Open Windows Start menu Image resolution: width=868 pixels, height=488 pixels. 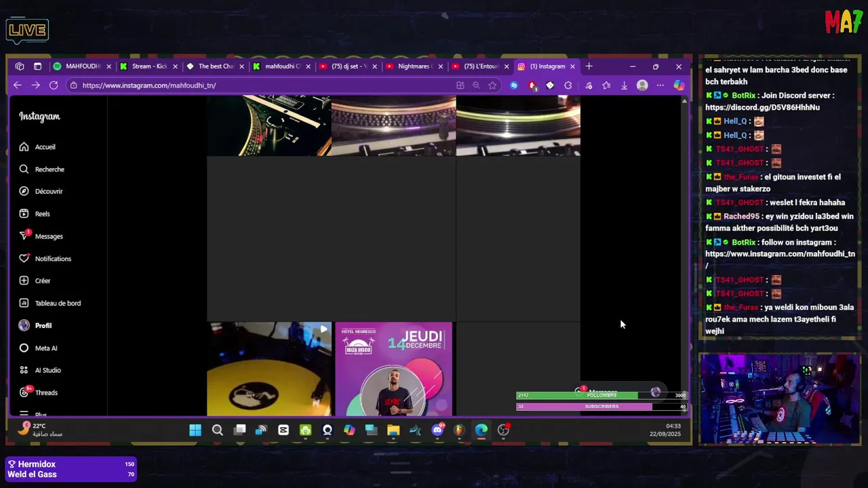click(195, 430)
